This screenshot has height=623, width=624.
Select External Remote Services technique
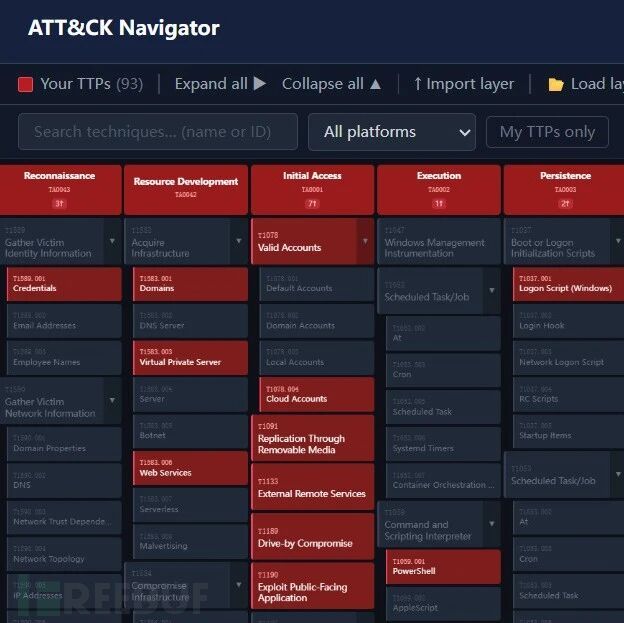(312, 487)
